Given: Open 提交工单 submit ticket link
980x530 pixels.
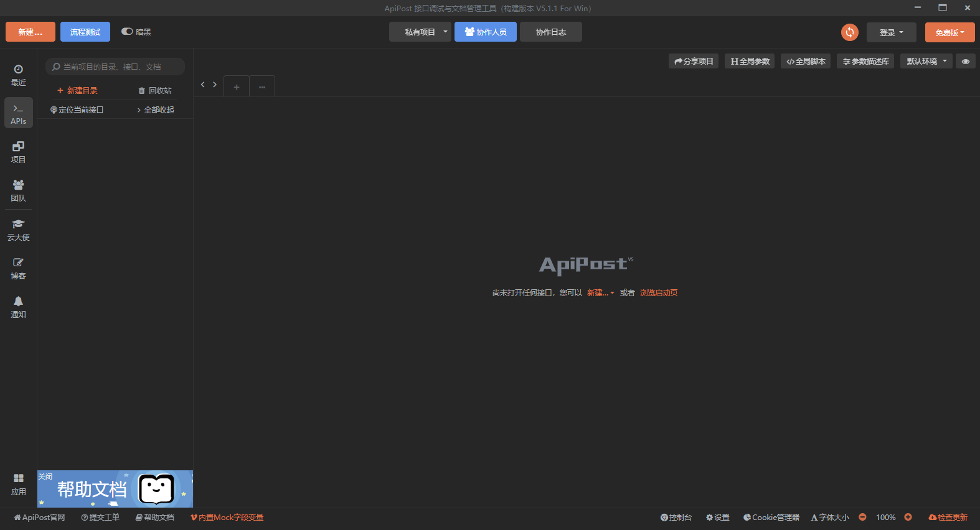Looking at the screenshot, I should coord(100,518).
